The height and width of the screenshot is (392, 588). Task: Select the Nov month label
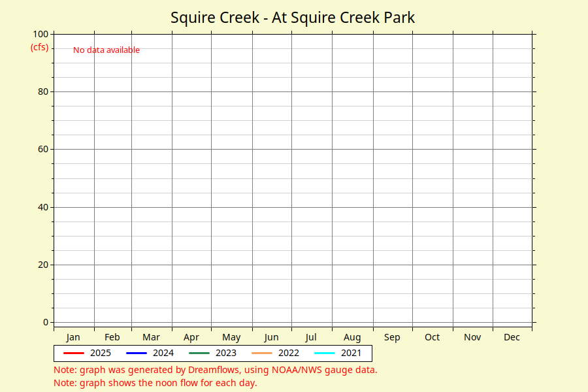click(x=472, y=337)
